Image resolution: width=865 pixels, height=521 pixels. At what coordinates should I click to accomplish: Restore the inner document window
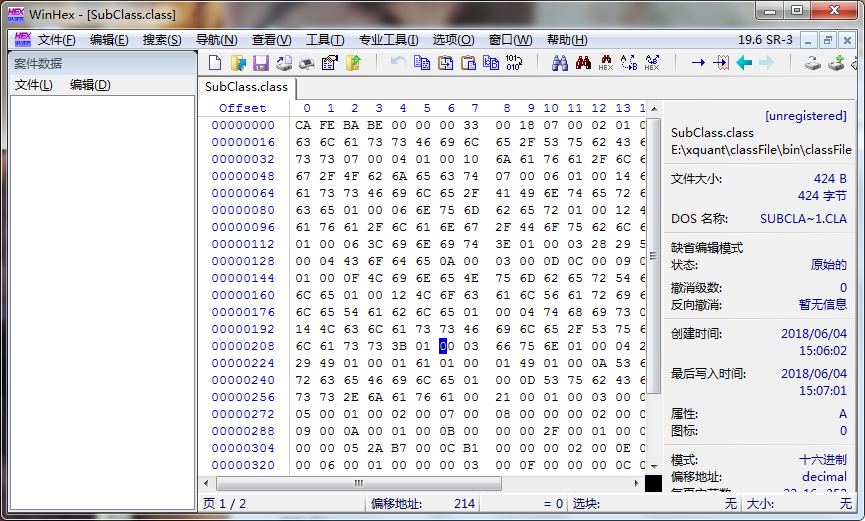(x=827, y=40)
